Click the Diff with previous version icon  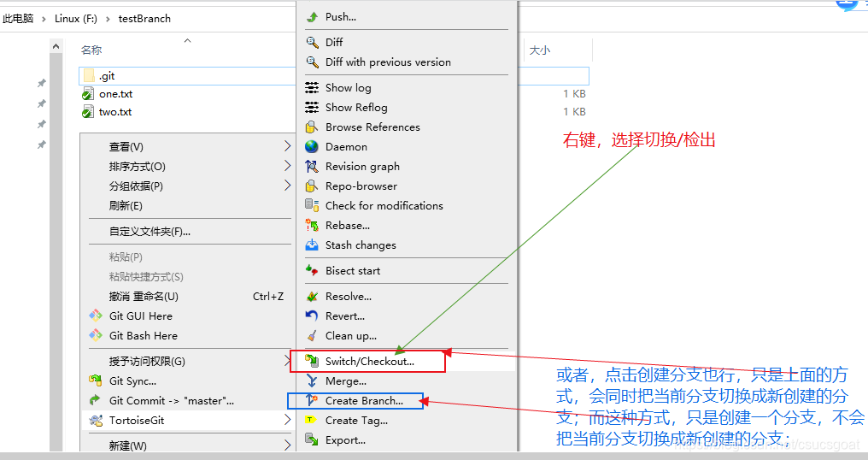coord(312,62)
